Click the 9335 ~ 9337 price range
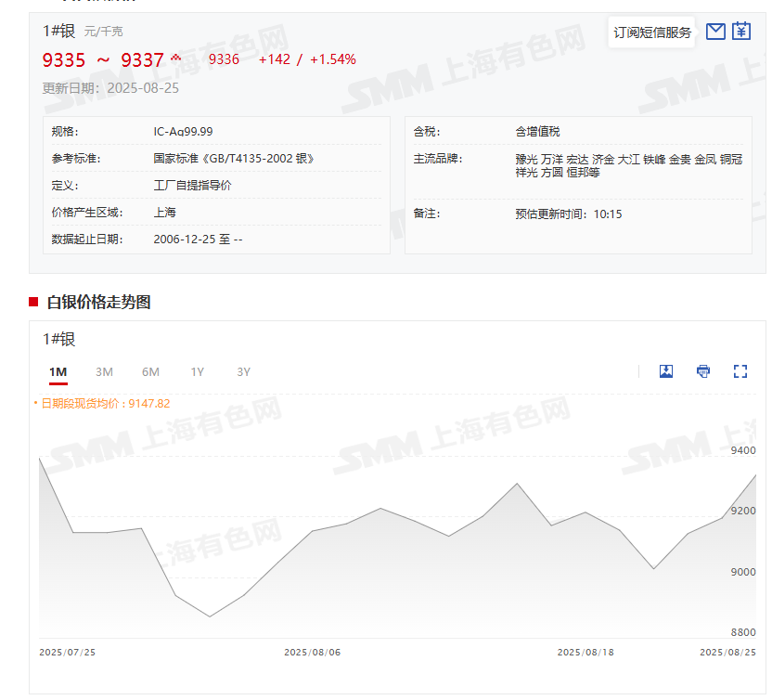 (103, 60)
